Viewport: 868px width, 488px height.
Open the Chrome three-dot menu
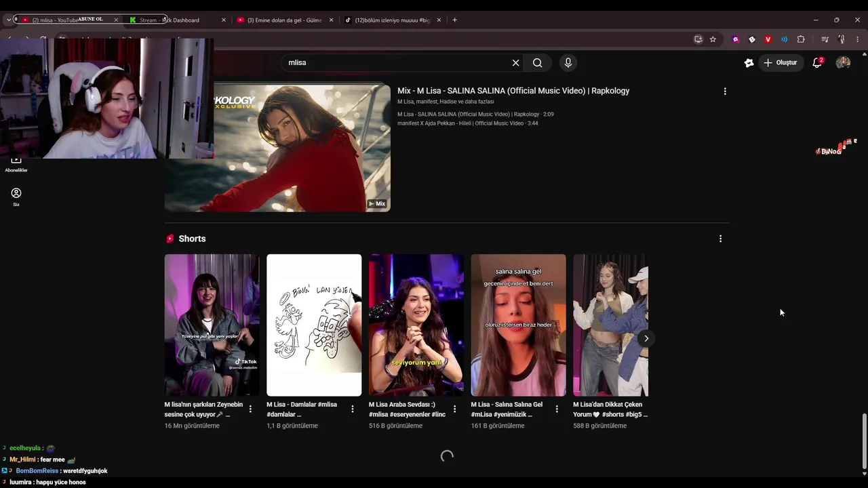(858, 39)
